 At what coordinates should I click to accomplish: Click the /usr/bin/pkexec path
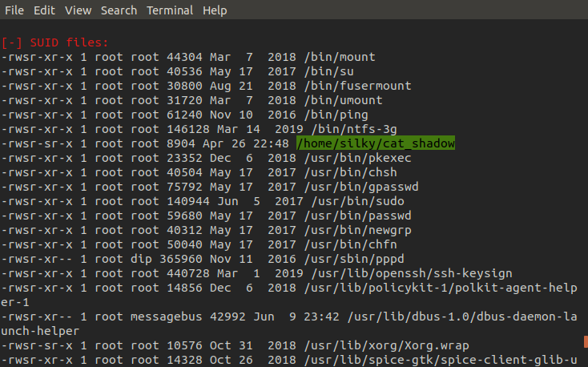tap(358, 158)
